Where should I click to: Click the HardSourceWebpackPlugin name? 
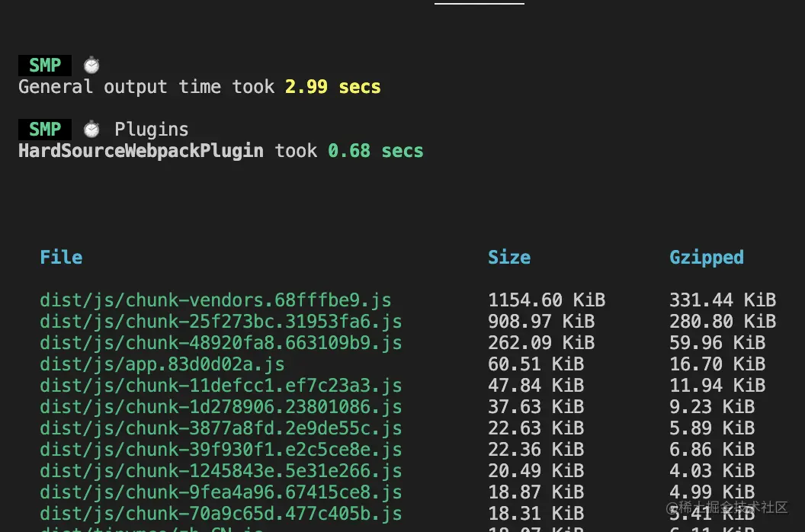tap(141, 151)
